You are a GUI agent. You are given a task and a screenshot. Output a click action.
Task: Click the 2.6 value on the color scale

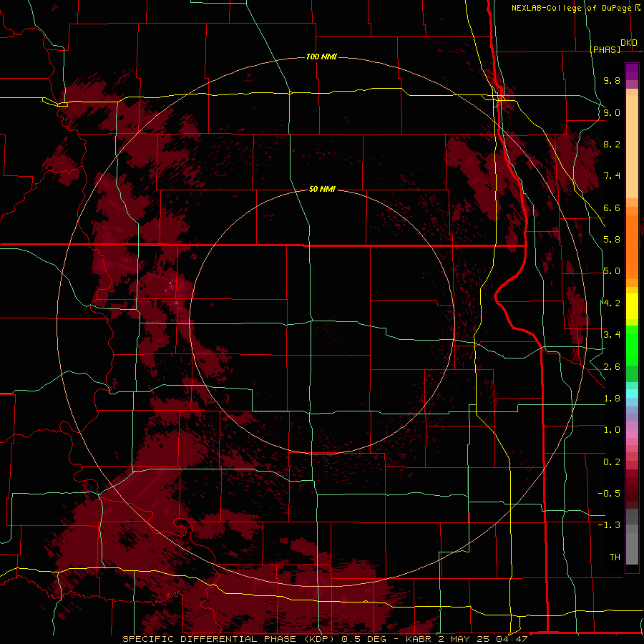(612, 367)
